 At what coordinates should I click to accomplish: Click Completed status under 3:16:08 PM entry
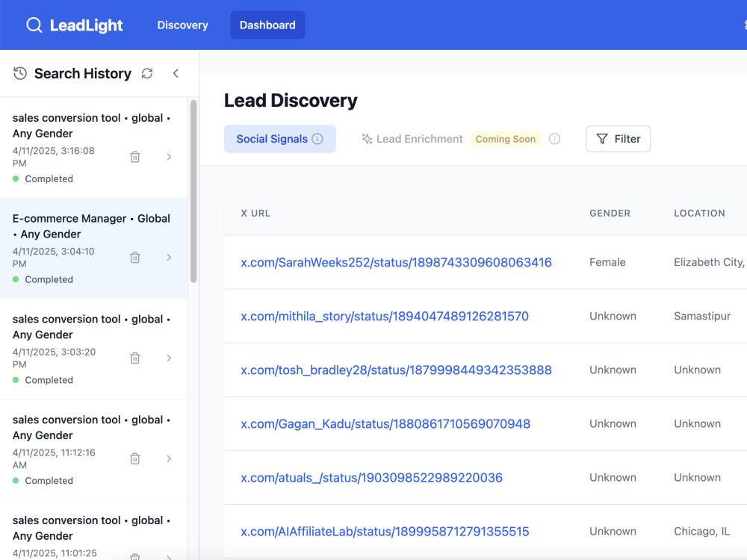click(x=49, y=179)
